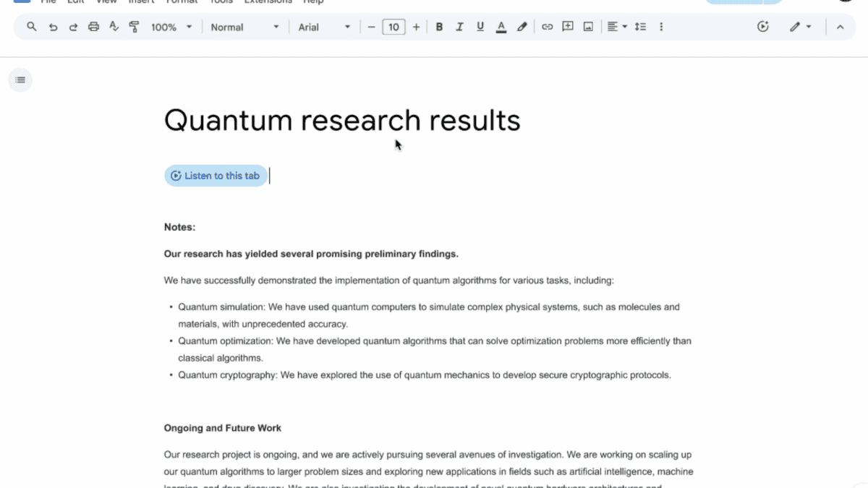Insert a link via toolbar

click(x=548, y=27)
